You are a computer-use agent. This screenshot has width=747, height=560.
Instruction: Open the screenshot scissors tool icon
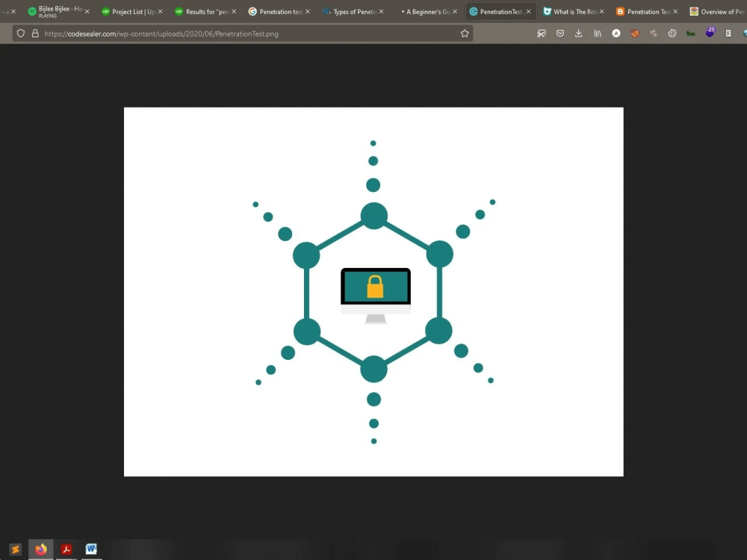click(541, 34)
